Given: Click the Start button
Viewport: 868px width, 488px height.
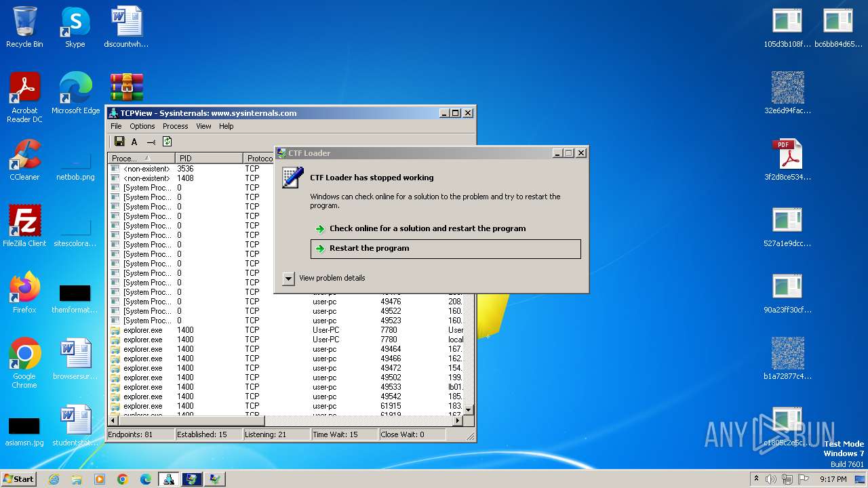Looking at the screenshot, I should click(19, 479).
